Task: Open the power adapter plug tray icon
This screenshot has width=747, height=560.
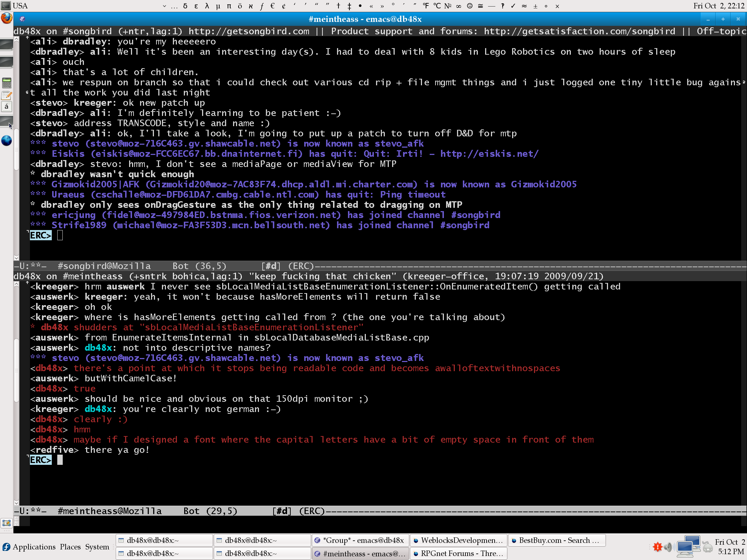Action: [708, 547]
